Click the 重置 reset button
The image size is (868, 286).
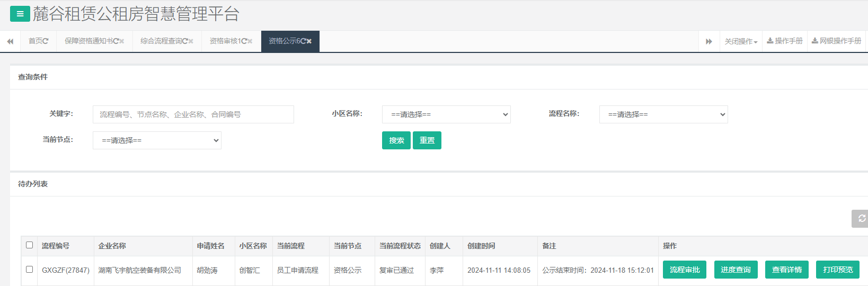pos(427,140)
